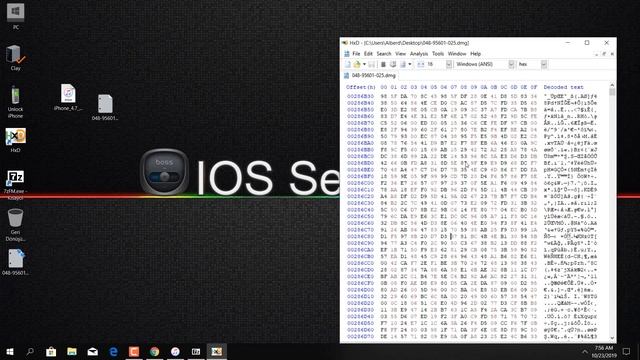Image resolution: width=640 pixels, height=360 pixels.
Task: Open Microsoft Store from taskbar
Action: pos(51,351)
